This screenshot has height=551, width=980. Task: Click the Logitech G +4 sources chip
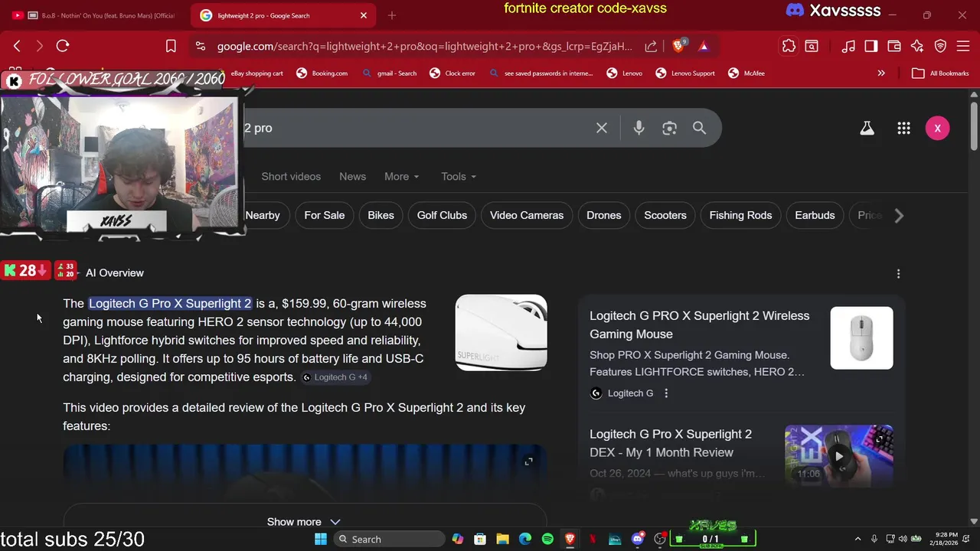click(335, 377)
